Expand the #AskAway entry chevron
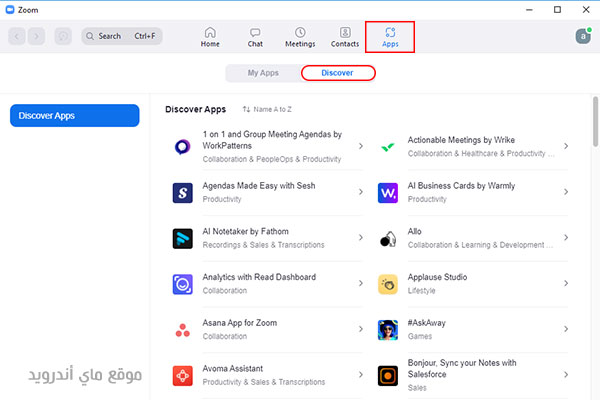The image size is (600, 400). click(566, 329)
